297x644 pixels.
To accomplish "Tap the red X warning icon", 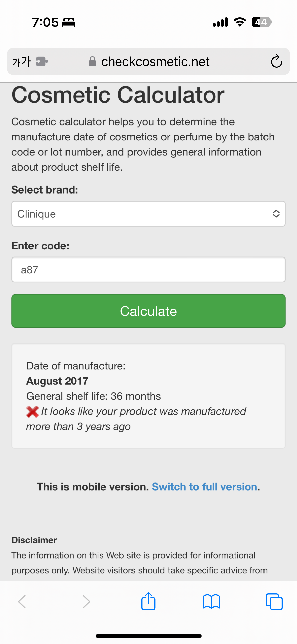I will [x=32, y=411].
